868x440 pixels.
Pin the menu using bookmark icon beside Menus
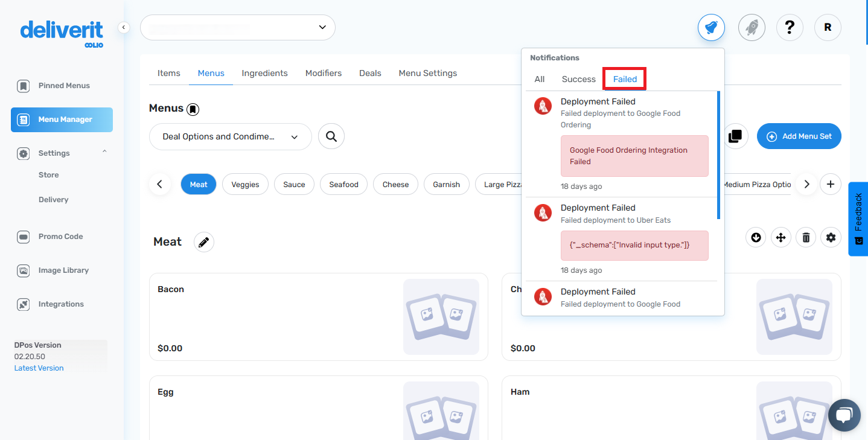pos(193,109)
